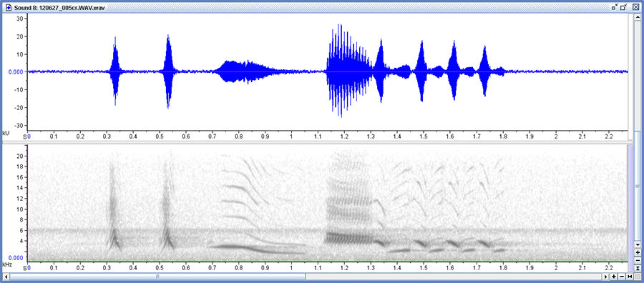Iconify the Sound 8 window
644x283 pixels.
[615, 7]
